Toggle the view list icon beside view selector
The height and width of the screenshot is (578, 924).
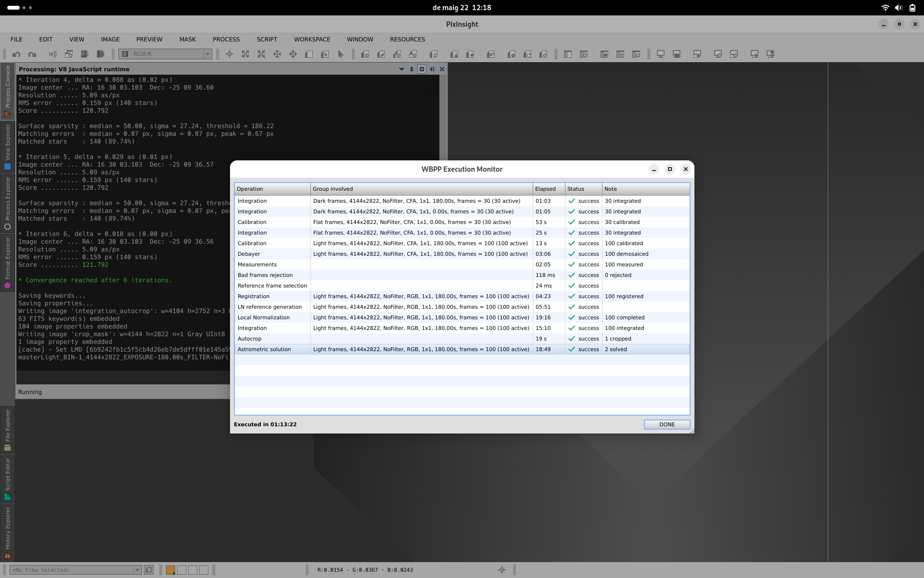(x=149, y=570)
